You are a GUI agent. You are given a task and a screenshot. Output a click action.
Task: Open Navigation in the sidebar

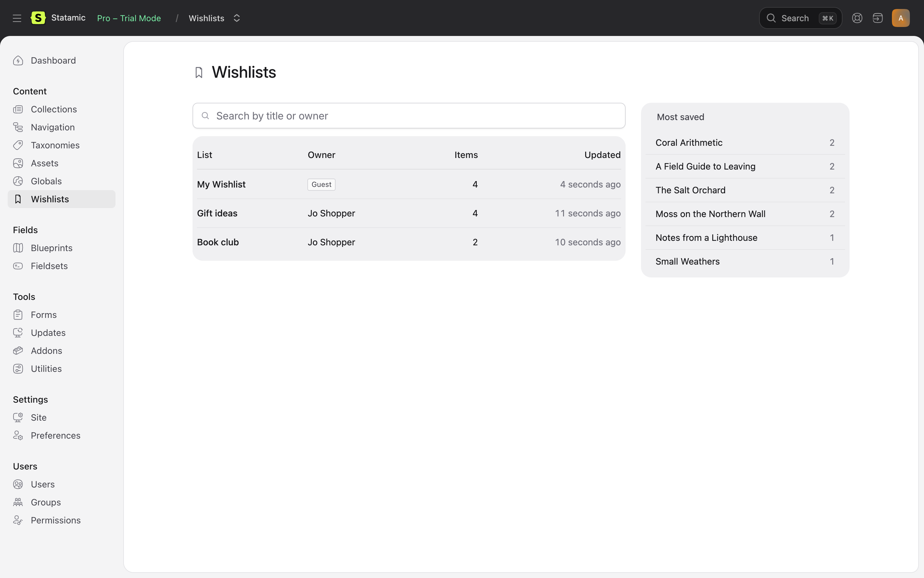pyautogui.click(x=62, y=127)
